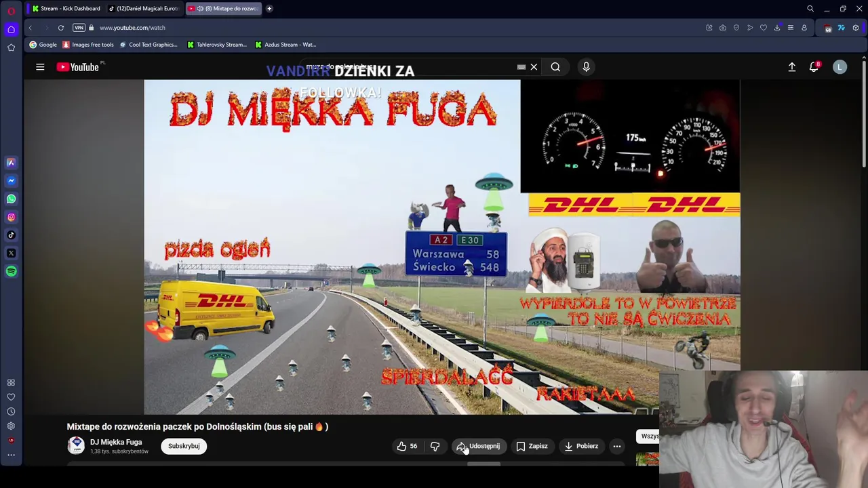
Task: Open the edit page toolbar icon
Action: 709,28
